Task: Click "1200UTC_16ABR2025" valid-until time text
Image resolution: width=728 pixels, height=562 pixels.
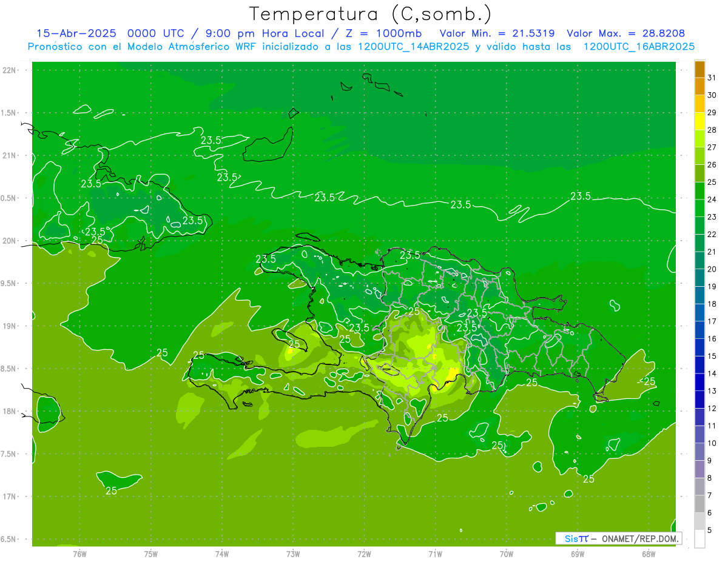Action: pyautogui.click(x=639, y=47)
